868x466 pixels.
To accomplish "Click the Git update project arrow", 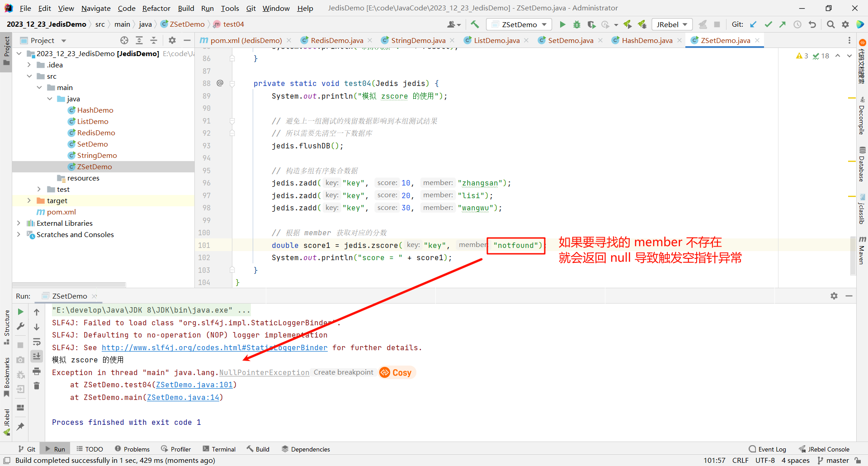I will pos(753,24).
